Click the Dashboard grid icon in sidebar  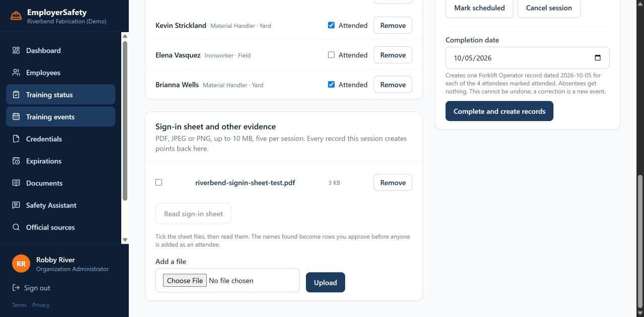click(x=16, y=50)
